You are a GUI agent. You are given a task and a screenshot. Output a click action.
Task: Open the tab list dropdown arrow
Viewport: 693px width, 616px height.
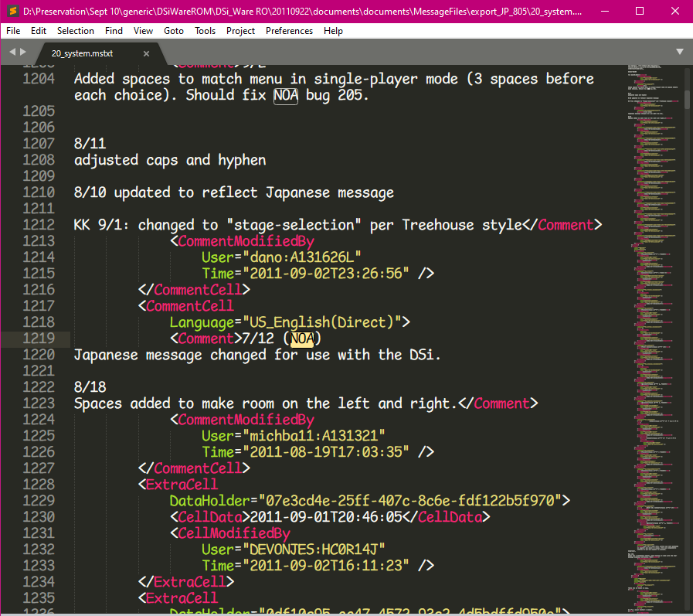coord(680,52)
